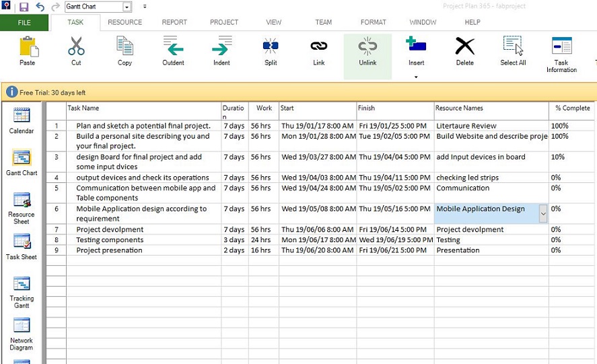Click the '10%' complete cell
Screen dimensions: 597x364
point(572,161)
